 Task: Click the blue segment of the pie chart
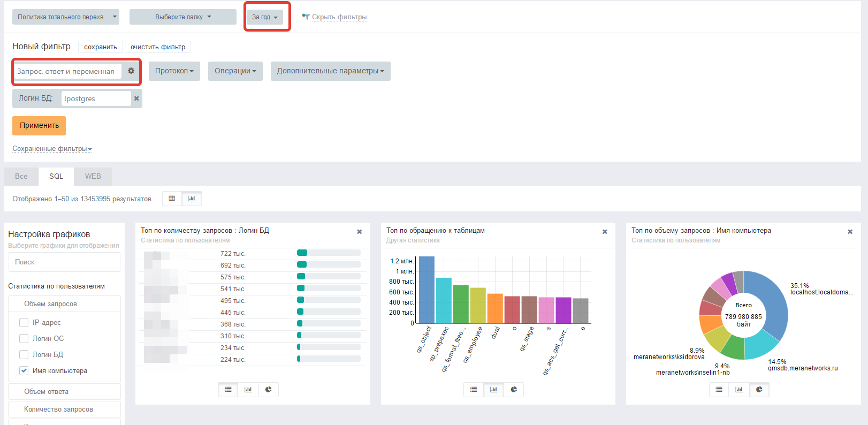tap(771, 302)
